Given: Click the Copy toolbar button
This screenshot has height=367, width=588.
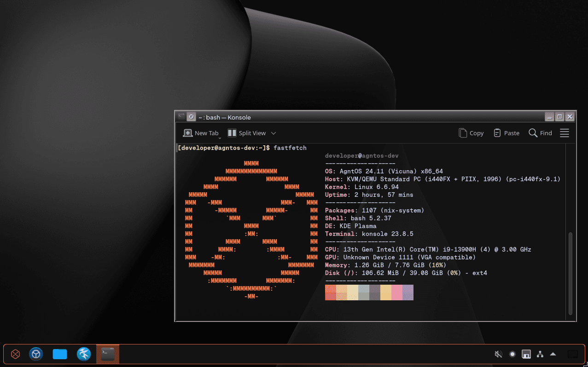Looking at the screenshot, I should point(471,133).
